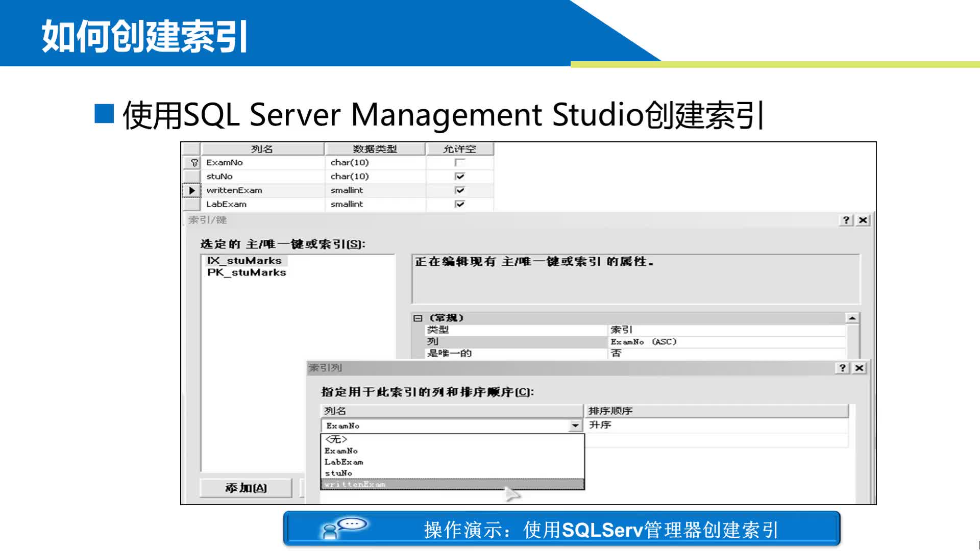This screenshot has height=551, width=980.
Task: Choose writtenExam in the dropdown list
Action: pos(452,485)
